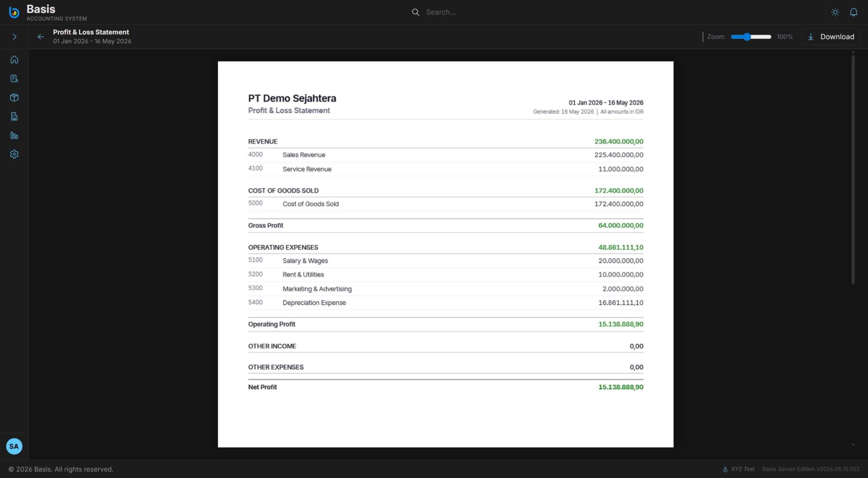868x478 pixels.
Task: Open the SA user avatar
Action: 14,446
